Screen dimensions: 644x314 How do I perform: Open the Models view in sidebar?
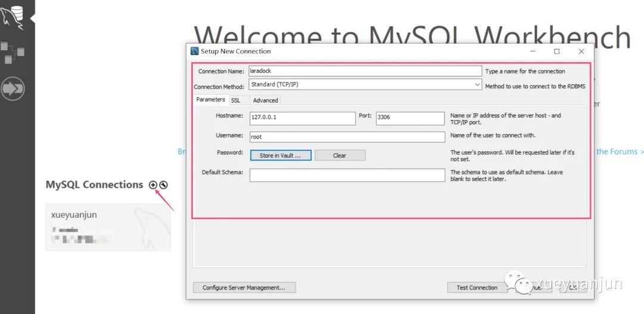(x=13, y=52)
